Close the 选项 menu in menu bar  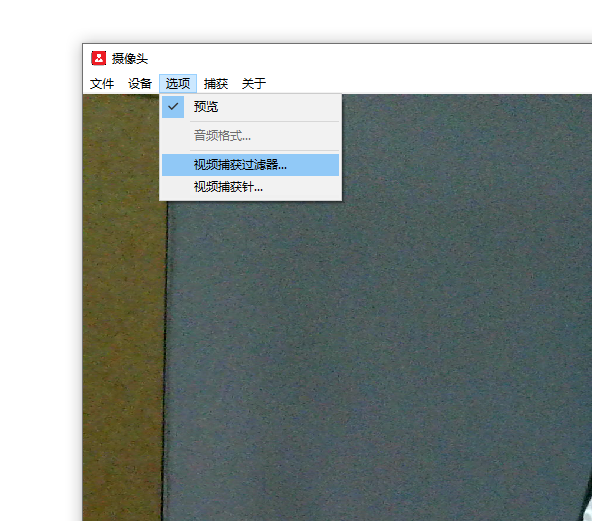(x=178, y=83)
